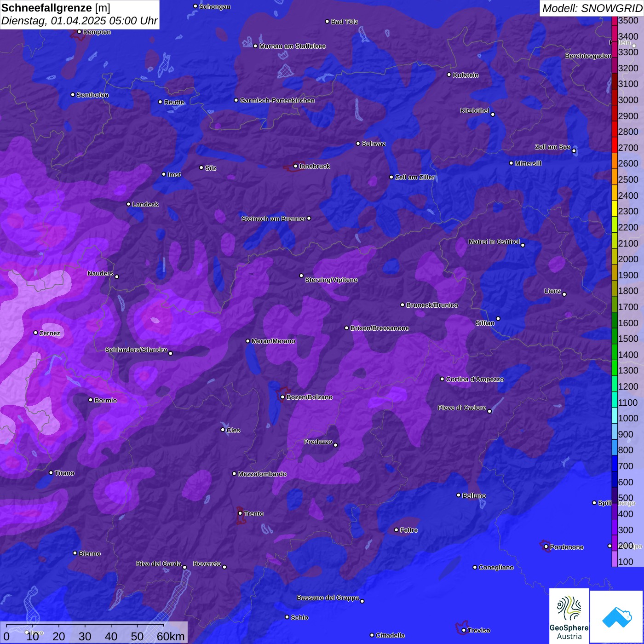Click the Steinach am Brenner label
The width and height of the screenshot is (644, 644).
coord(274,218)
